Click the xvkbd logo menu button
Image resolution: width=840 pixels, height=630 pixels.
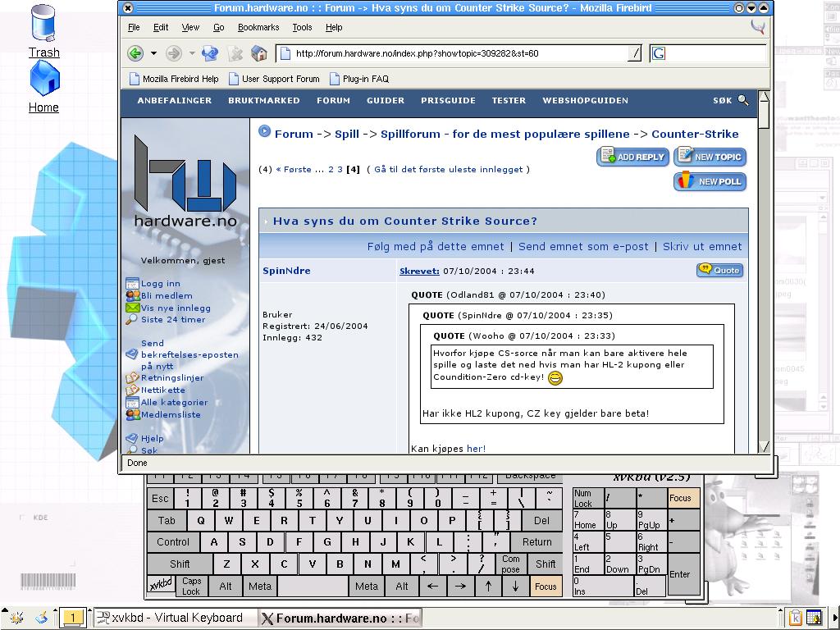point(162,584)
